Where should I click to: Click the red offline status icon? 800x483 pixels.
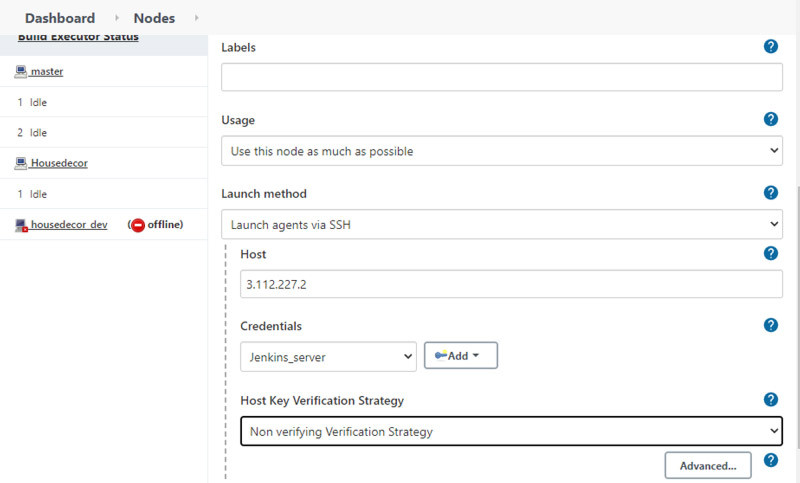click(x=138, y=225)
